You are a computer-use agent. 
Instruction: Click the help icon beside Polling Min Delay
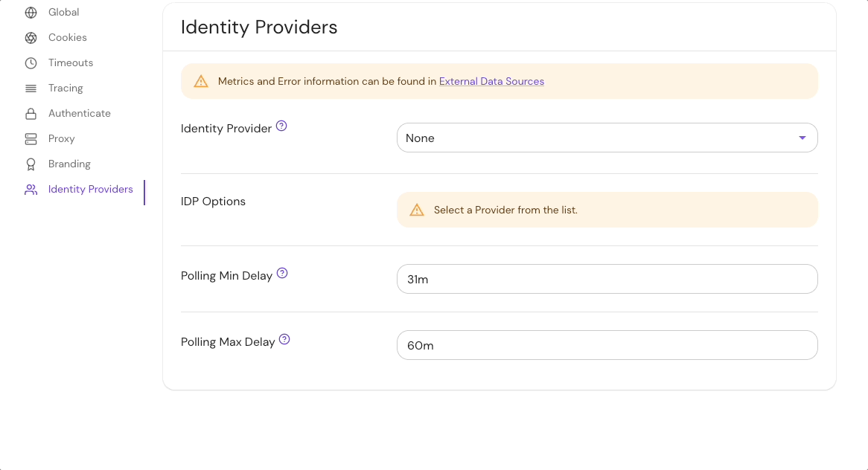point(281,273)
